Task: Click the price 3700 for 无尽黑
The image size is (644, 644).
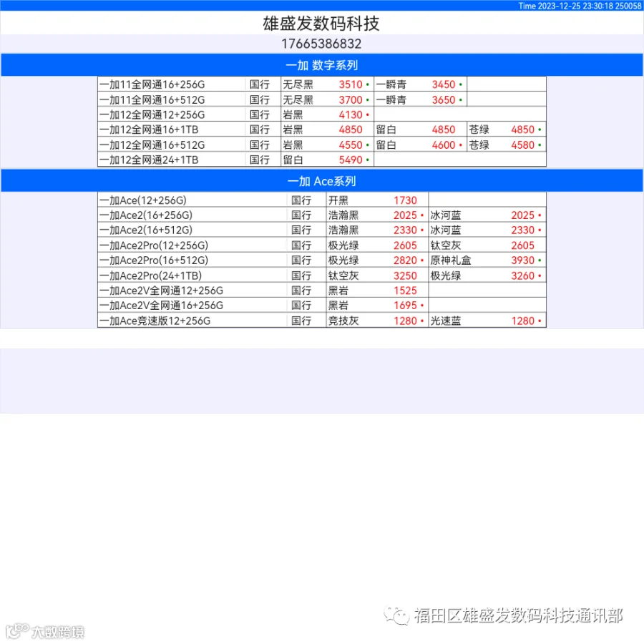Action: click(351, 99)
